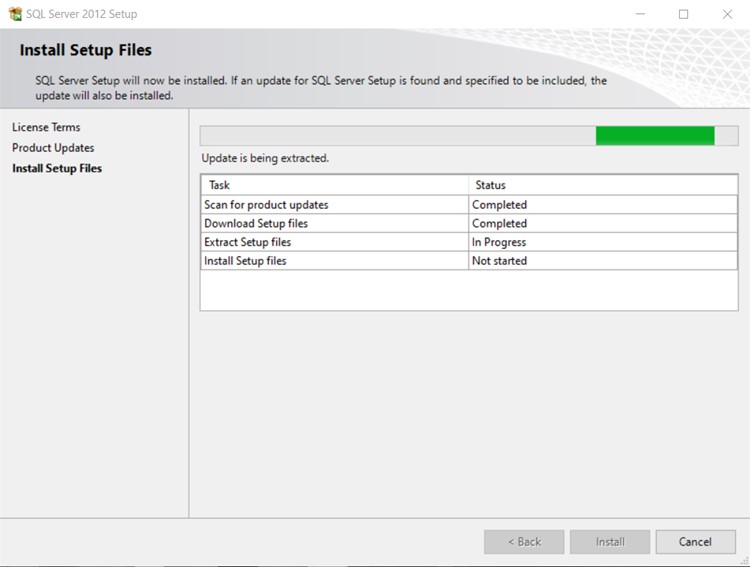Click the Install button
The height and width of the screenshot is (568, 750).
[610, 542]
